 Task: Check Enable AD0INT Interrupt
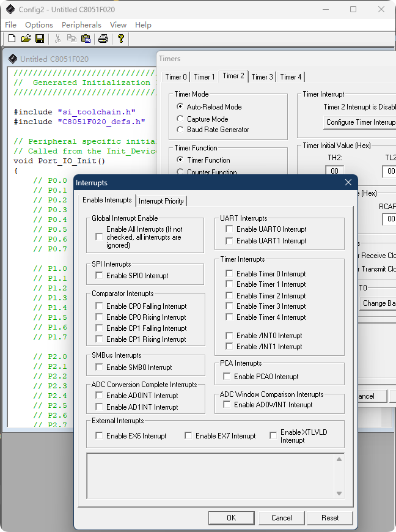99,395
